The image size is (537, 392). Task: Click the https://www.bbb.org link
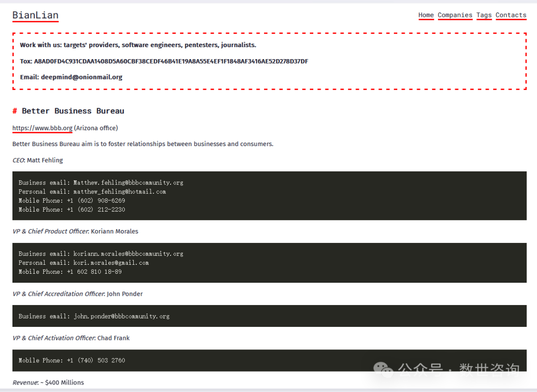click(42, 128)
